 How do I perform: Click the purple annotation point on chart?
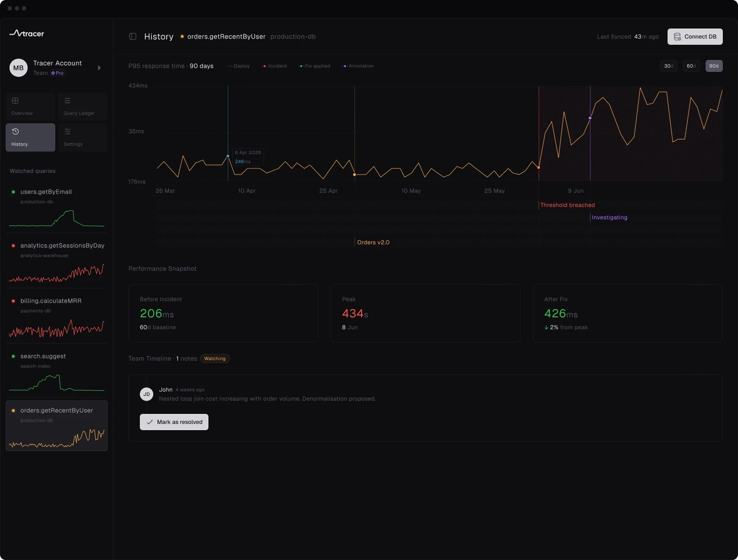click(x=590, y=118)
